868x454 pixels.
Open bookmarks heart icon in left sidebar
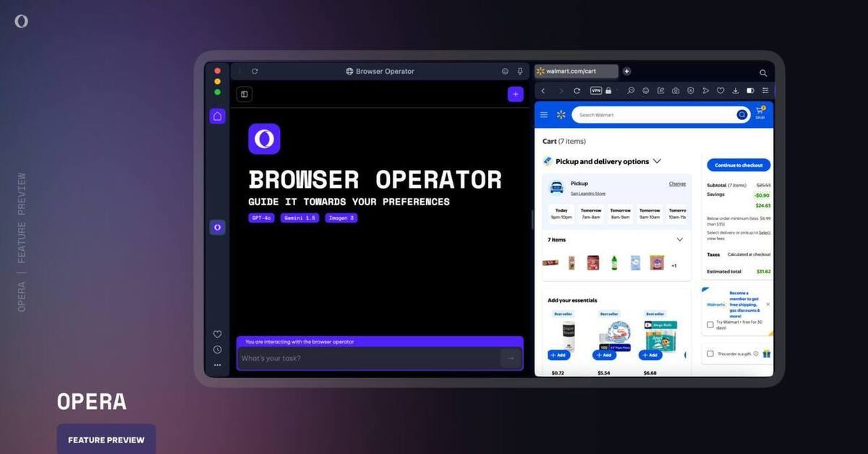point(217,334)
